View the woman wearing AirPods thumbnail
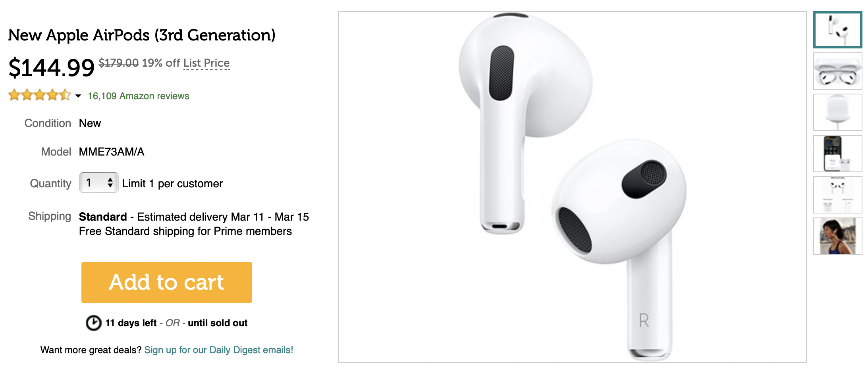 tap(837, 236)
